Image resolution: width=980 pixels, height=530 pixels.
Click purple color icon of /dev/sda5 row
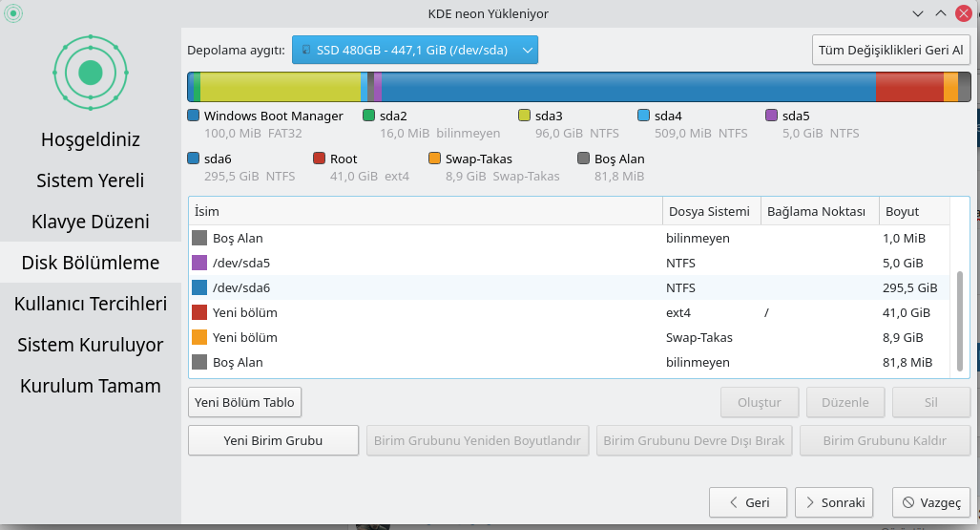[199, 263]
